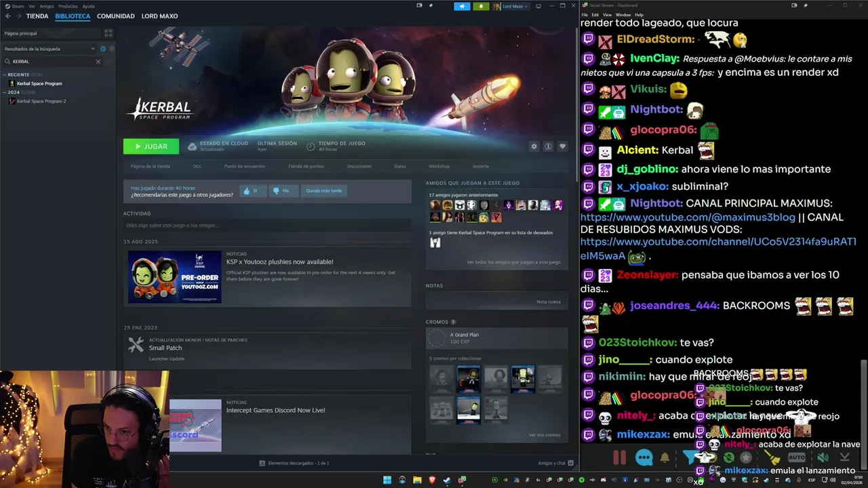Open Intercept Games Discord Now Live news
This screenshot has height=488, width=868.
point(275,410)
